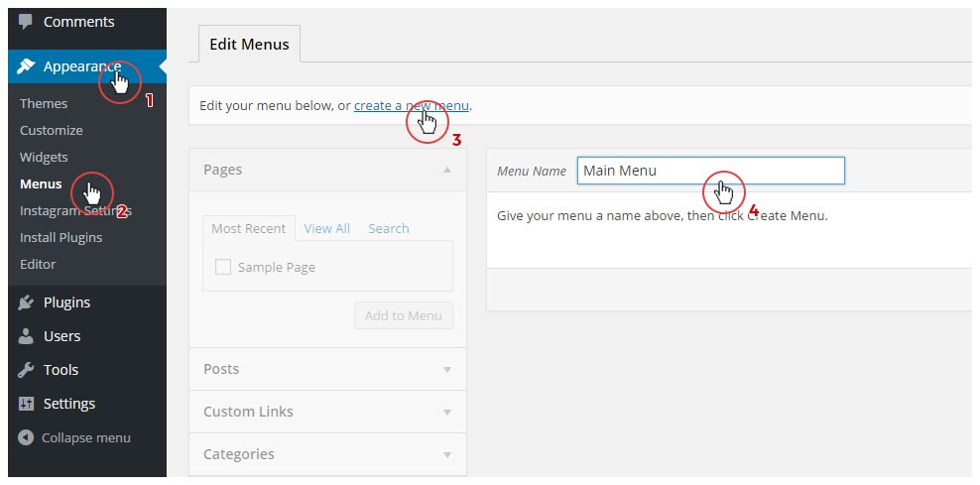
Task: Collapse the Pages panel arrow
Action: (x=447, y=171)
